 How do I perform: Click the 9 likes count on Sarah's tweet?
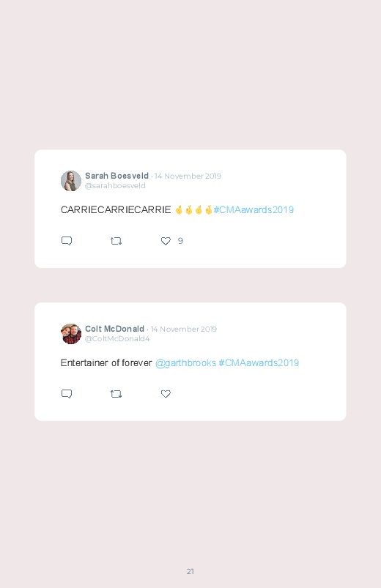pos(180,241)
